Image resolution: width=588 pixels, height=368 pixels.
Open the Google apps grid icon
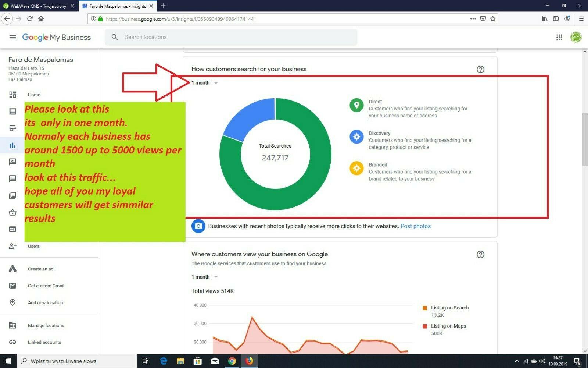coord(559,37)
